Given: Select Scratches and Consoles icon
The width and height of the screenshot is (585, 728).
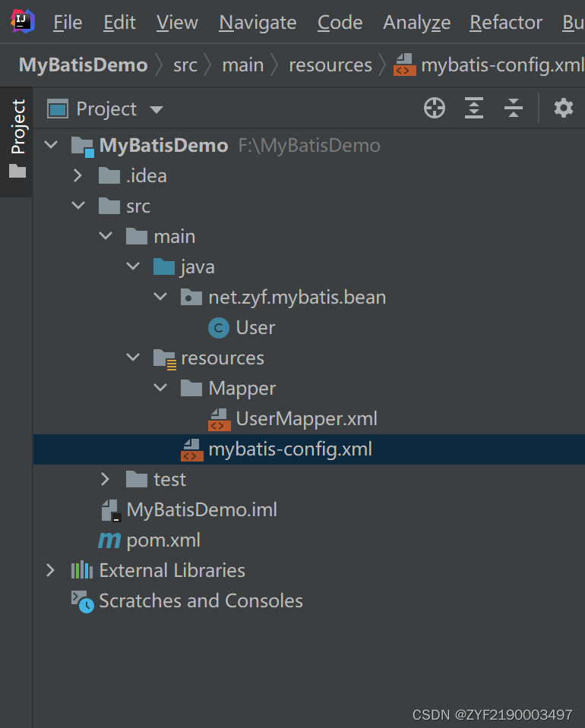Looking at the screenshot, I should (x=82, y=602).
